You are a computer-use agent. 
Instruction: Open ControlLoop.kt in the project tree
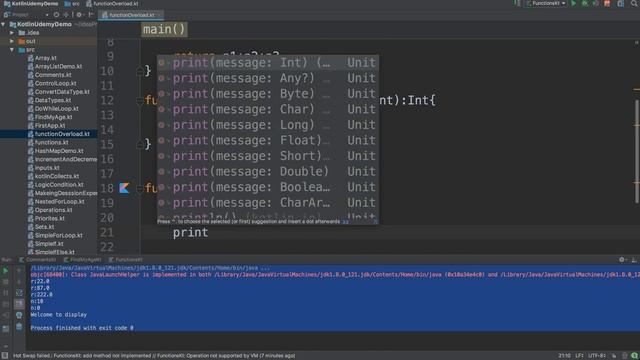click(55, 83)
